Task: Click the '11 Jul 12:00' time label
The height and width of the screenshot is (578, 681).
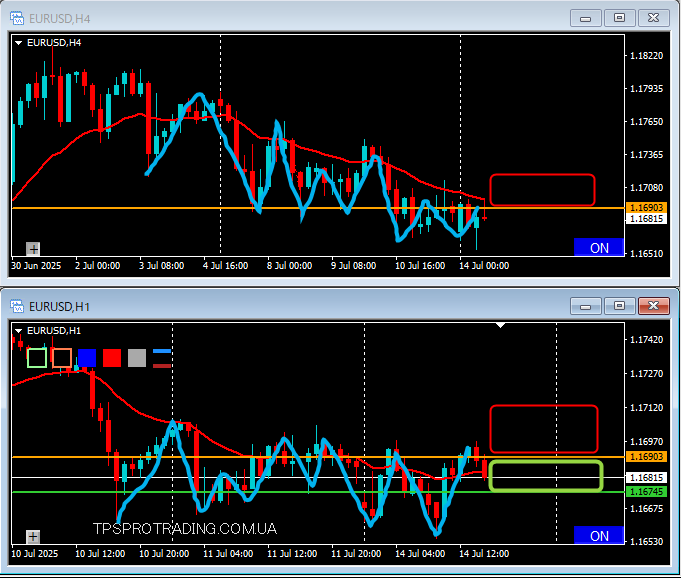Action: click(292, 554)
